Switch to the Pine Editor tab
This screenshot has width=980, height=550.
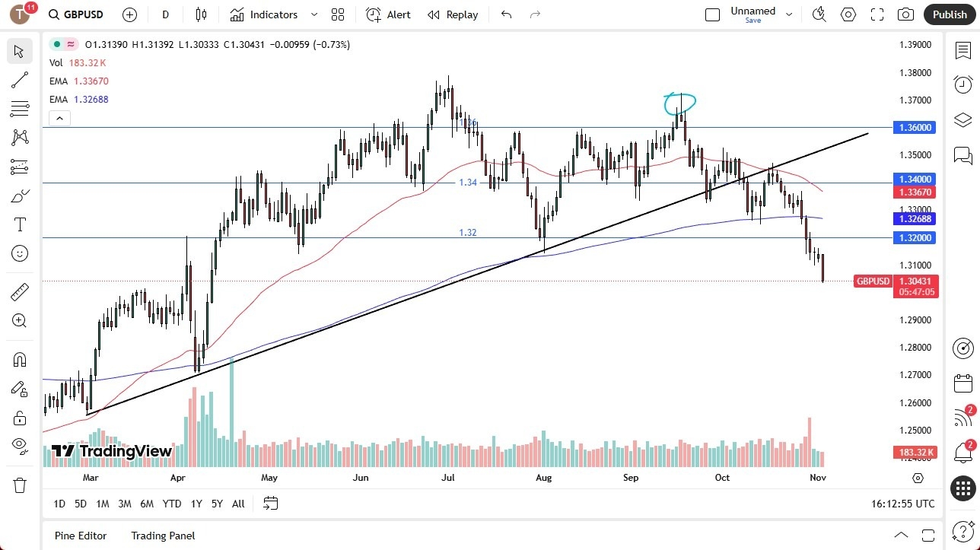click(80, 536)
